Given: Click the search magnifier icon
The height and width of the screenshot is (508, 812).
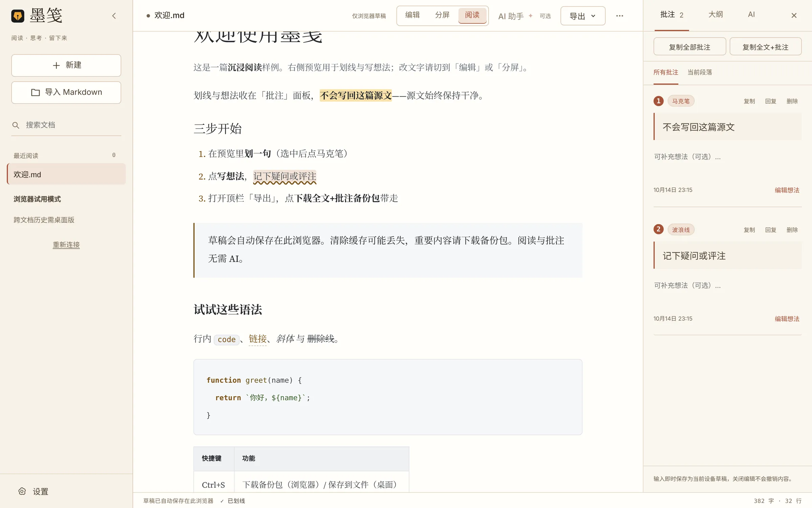Looking at the screenshot, I should point(16,125).
